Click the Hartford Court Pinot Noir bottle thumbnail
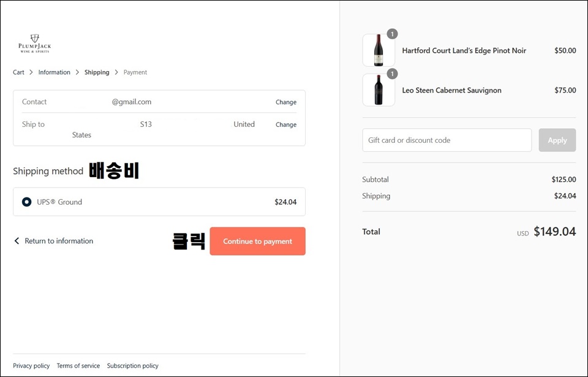Screen dimensions: 588x377 pos(379,50)
